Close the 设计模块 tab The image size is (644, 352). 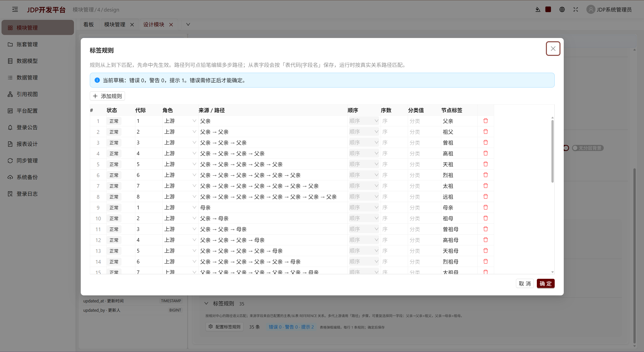click(171, 25)
